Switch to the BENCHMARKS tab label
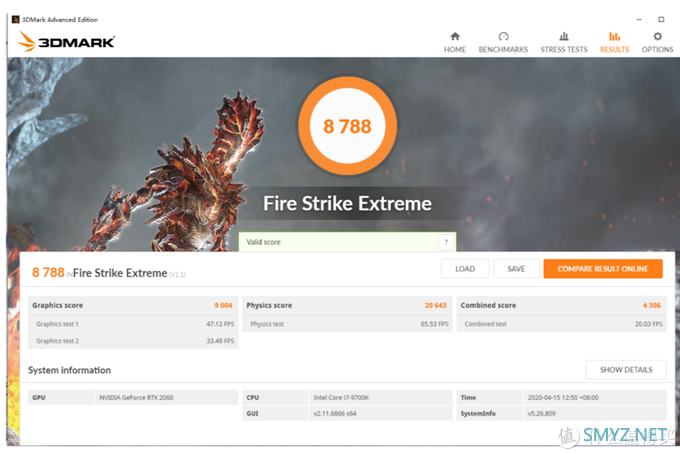680x454 pixels. click(x=503, y=49)
